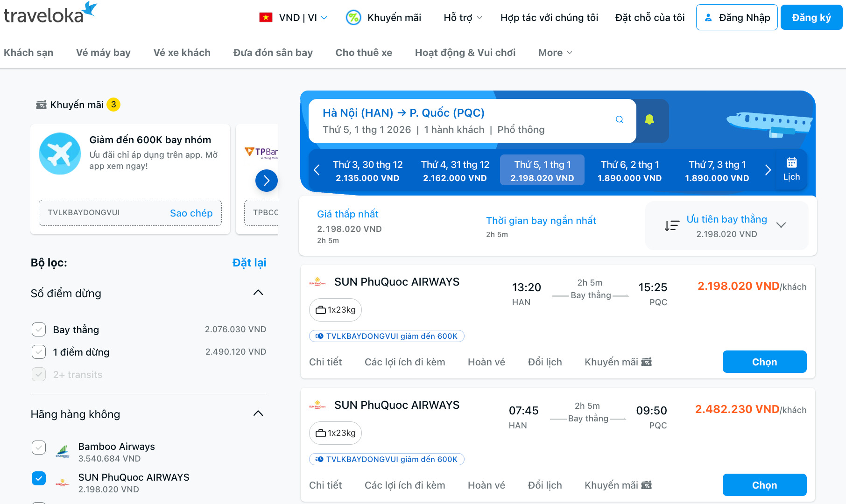The image size is (846, 504).
Task: Click the 1x23kg baggage icon
Action: [320, 309]
